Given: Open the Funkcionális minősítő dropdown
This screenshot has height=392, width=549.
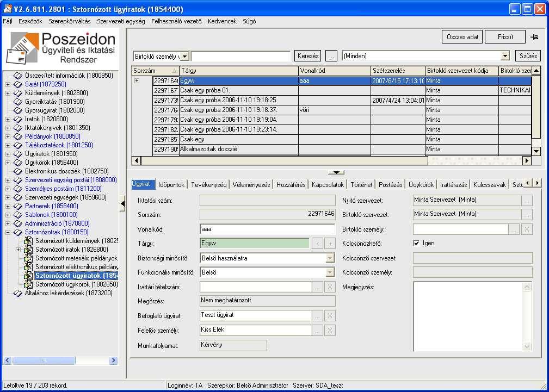Looking at the screenshot, I should (x=330, y=272).
